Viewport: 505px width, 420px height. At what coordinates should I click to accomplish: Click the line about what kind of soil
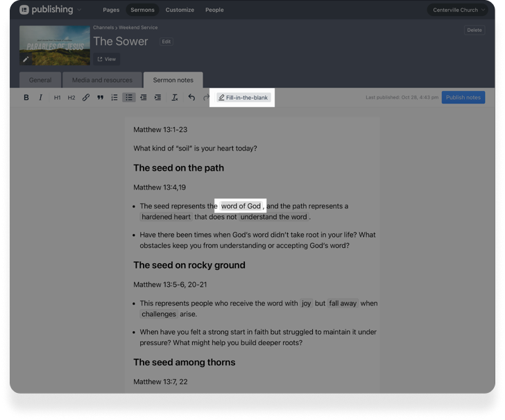[195, 149]
